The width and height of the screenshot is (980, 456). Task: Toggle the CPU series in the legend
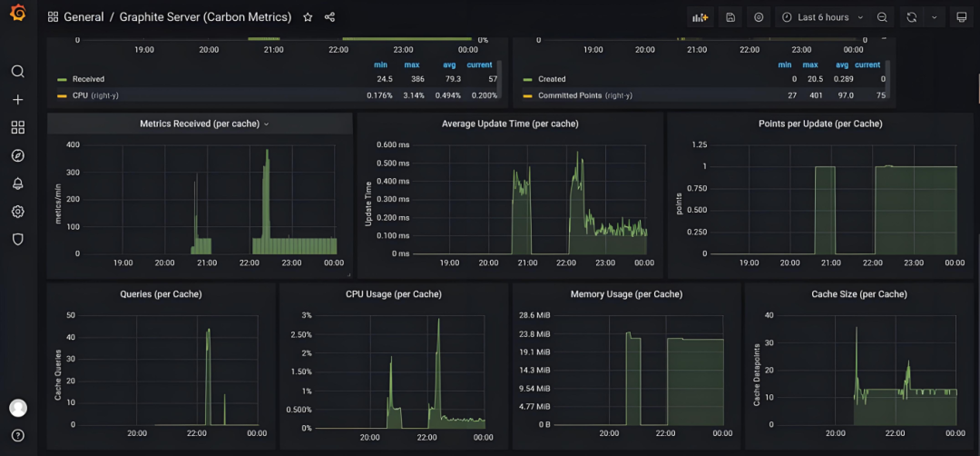(x=95, y=95)
